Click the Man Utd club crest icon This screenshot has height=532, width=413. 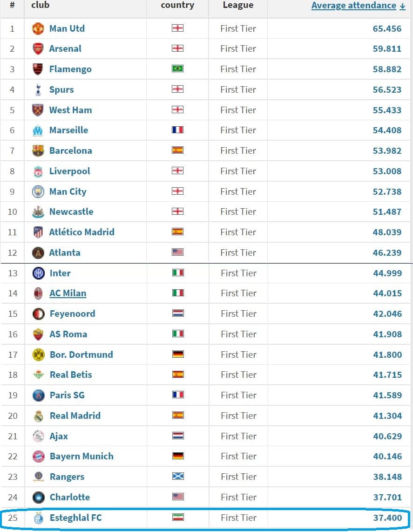(38, 28)
